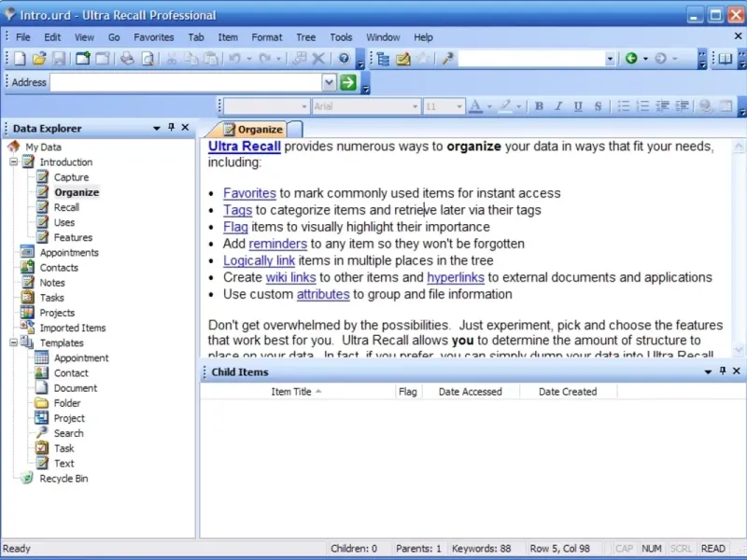The image size is (747, 560).
Task: Open the Tree menu
Action: (306, 37)
